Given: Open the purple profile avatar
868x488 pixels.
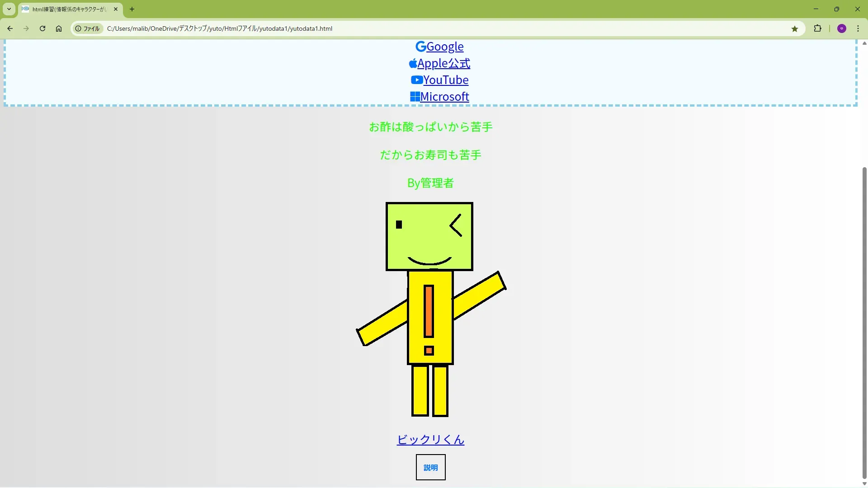Looking at the screenshot, I should pos(841,28).
